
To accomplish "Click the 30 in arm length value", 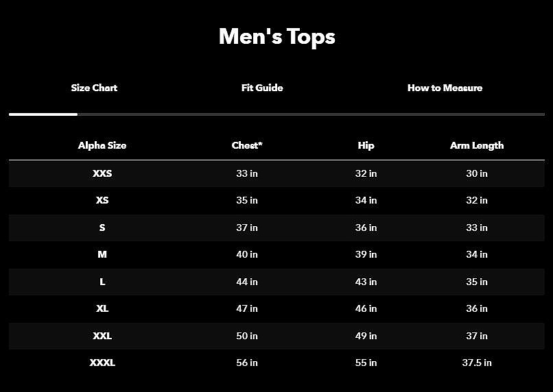I will [477, 173].
